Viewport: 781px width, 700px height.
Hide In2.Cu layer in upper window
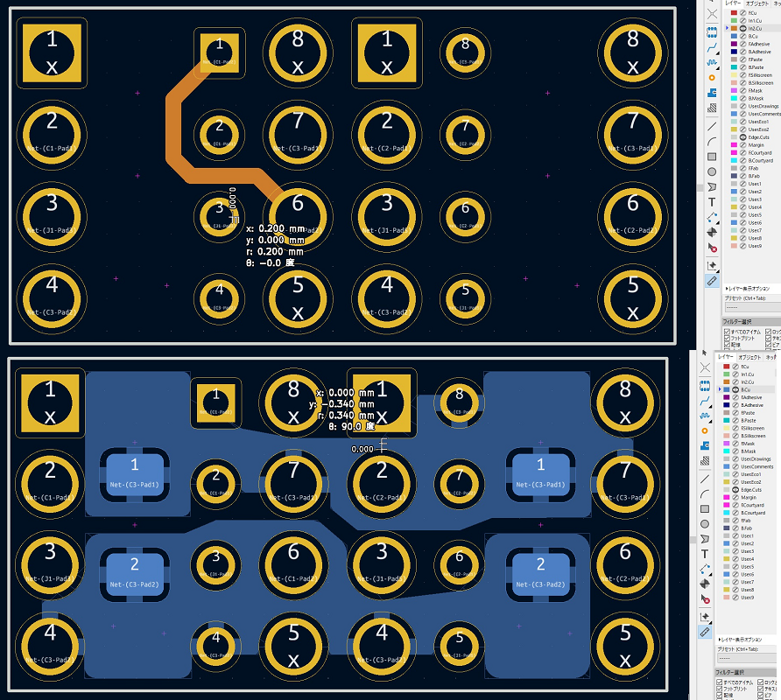coord(742,28)
